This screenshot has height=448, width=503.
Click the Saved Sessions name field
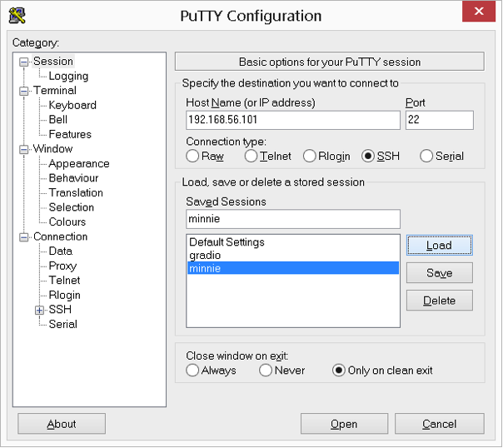293,219
